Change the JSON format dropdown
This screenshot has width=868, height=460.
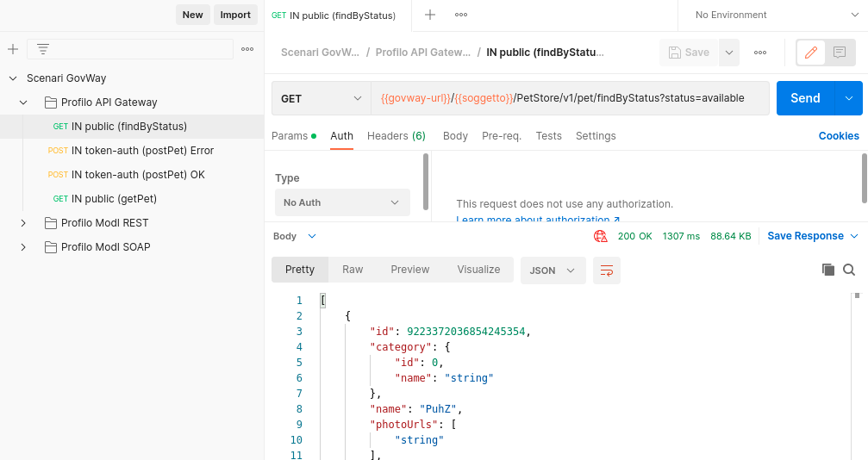coord(553,270)
